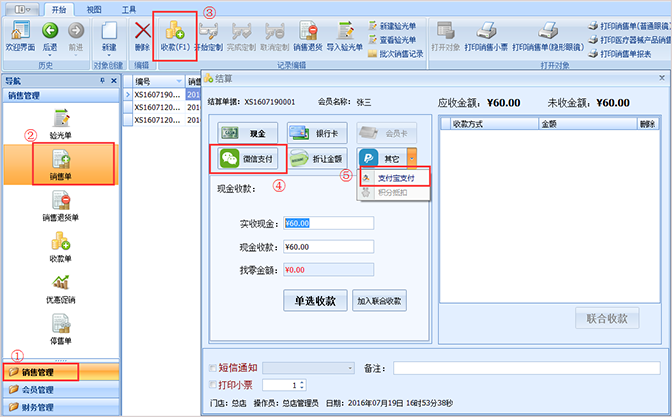Open 销售单 in the navigation panel
Image resolution: width=672 pixels, height=417 pixels.
click(60, 165)
